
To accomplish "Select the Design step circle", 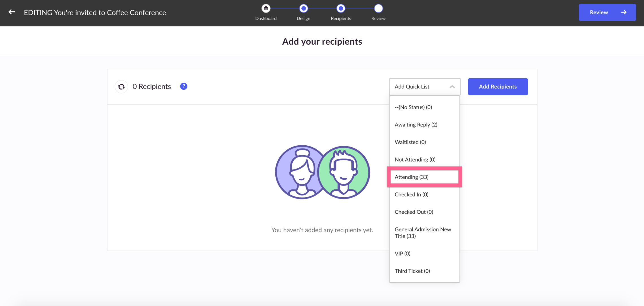I will pos(303,8).
